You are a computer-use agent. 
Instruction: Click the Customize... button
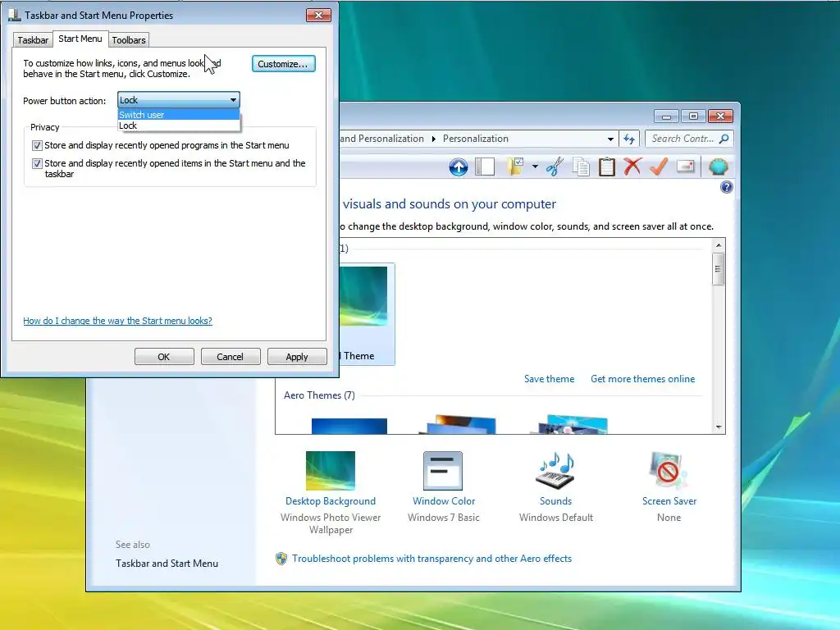(283, 64)
